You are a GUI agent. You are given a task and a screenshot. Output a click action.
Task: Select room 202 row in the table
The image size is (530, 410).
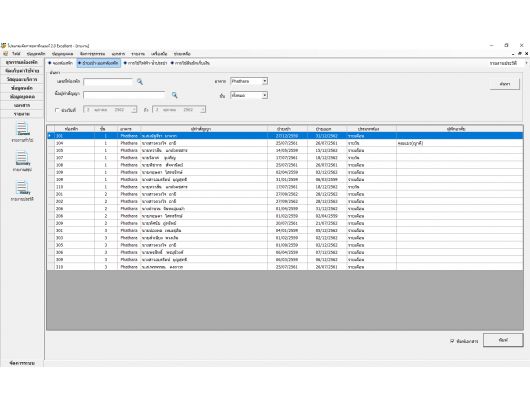point(285,201)
